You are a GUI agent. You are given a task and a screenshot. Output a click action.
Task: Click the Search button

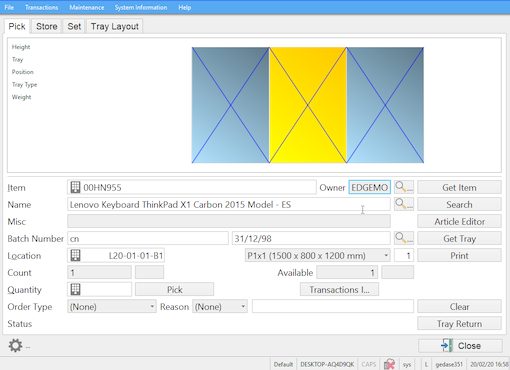click(x=459, y=204)
